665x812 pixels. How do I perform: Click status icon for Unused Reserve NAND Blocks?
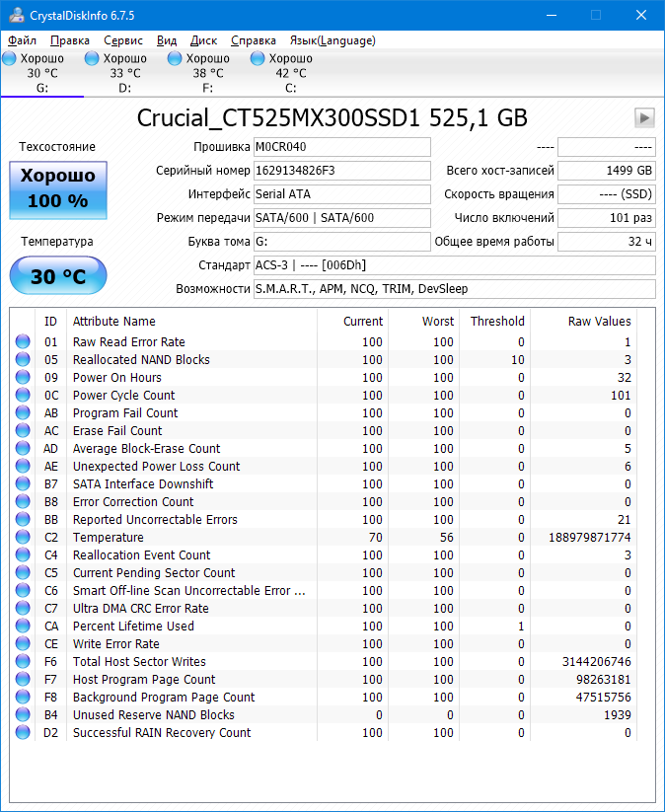point(23,714)
